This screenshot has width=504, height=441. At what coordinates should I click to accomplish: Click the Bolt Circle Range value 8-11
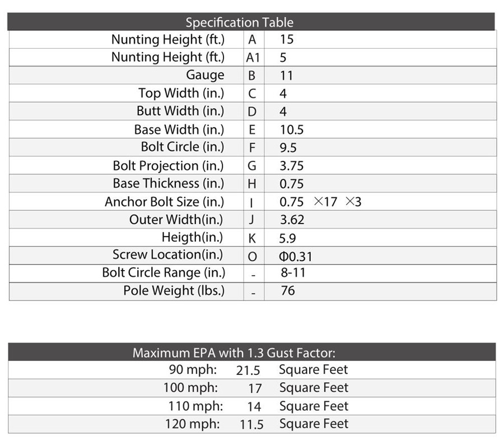click(x=293, y=273)
